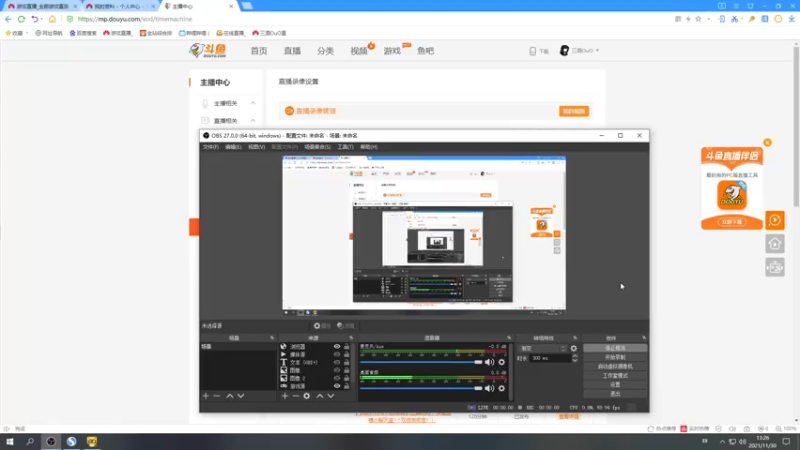Toggle visibility of the 浏览器 source
800x450 pixels.
pyautogui.click(x=337, y=346)
